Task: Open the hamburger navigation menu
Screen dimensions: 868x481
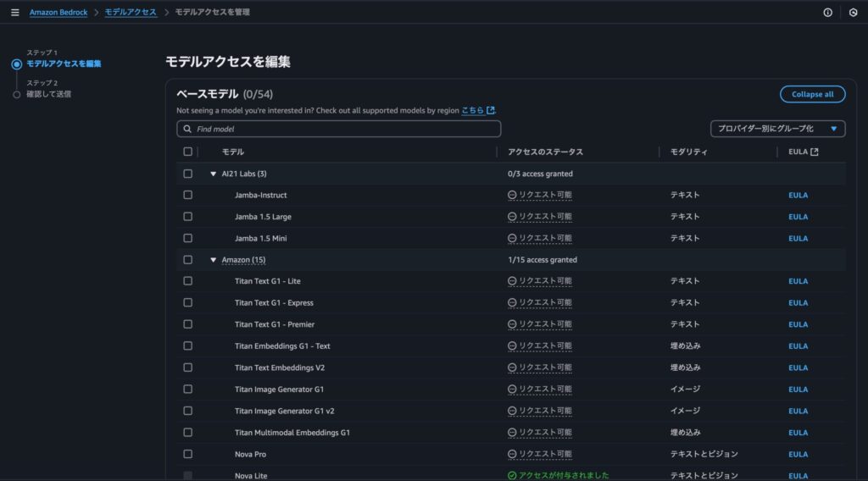Action: 15,12
